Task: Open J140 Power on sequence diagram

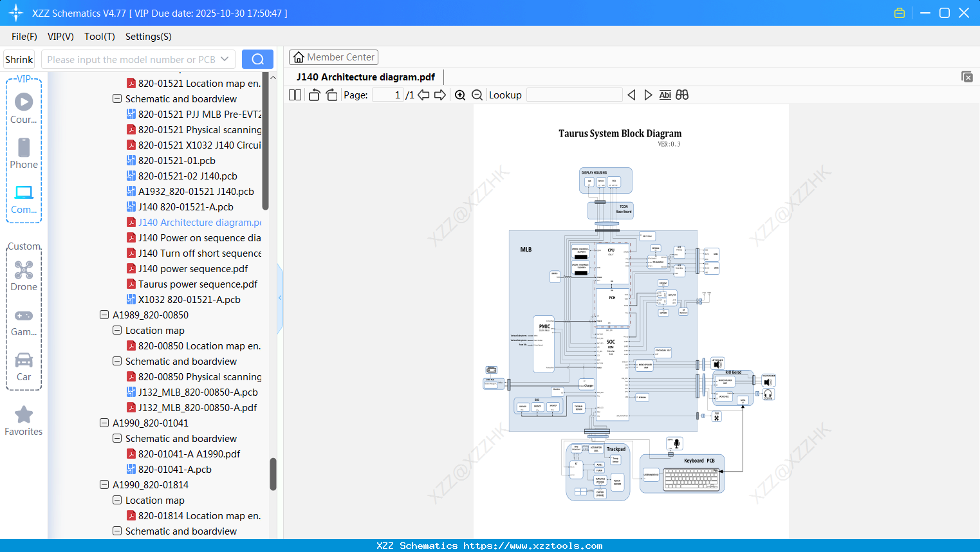Action: coord(194,238)
